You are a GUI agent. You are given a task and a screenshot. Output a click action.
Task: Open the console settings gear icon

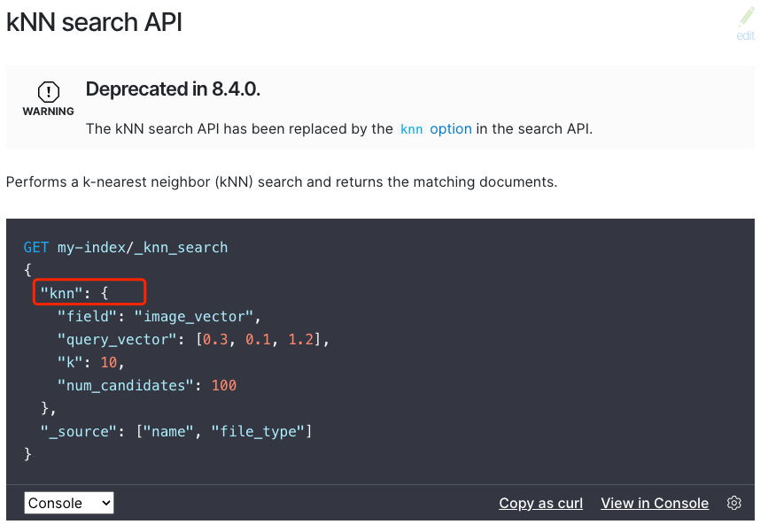click(x=733, y=503)
